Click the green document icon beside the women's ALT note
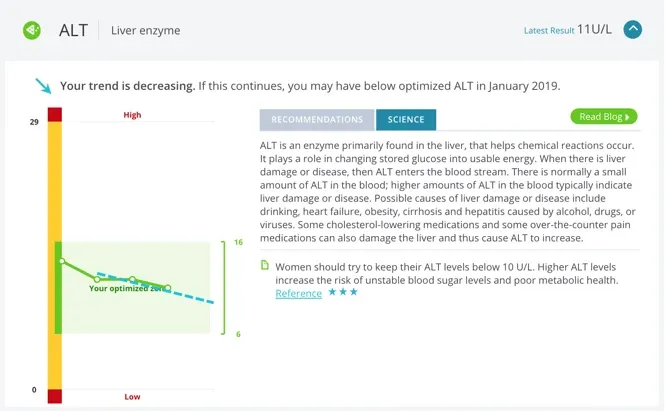This screenshot has height=411, width=665. (265, 266)
